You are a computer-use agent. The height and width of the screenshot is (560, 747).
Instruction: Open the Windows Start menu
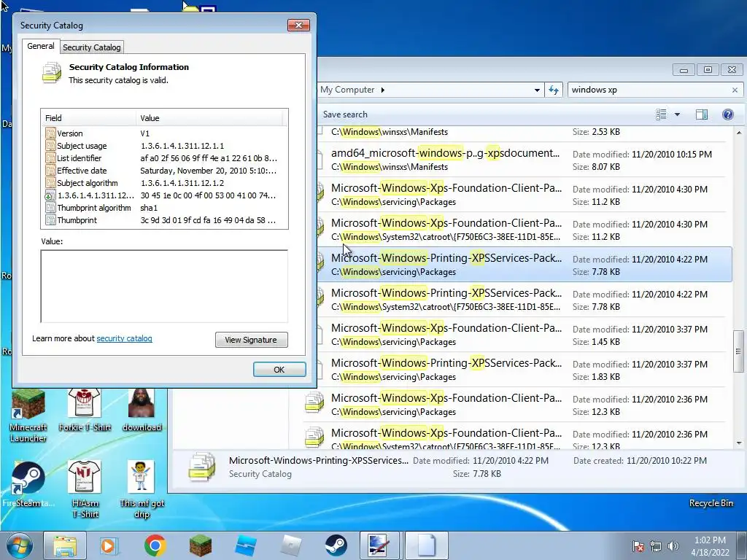coord(20,545)
